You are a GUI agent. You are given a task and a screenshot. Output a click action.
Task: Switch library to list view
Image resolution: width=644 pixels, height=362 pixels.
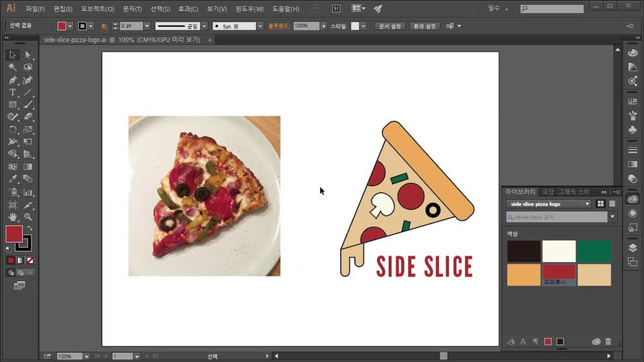[x=612, y=204]
